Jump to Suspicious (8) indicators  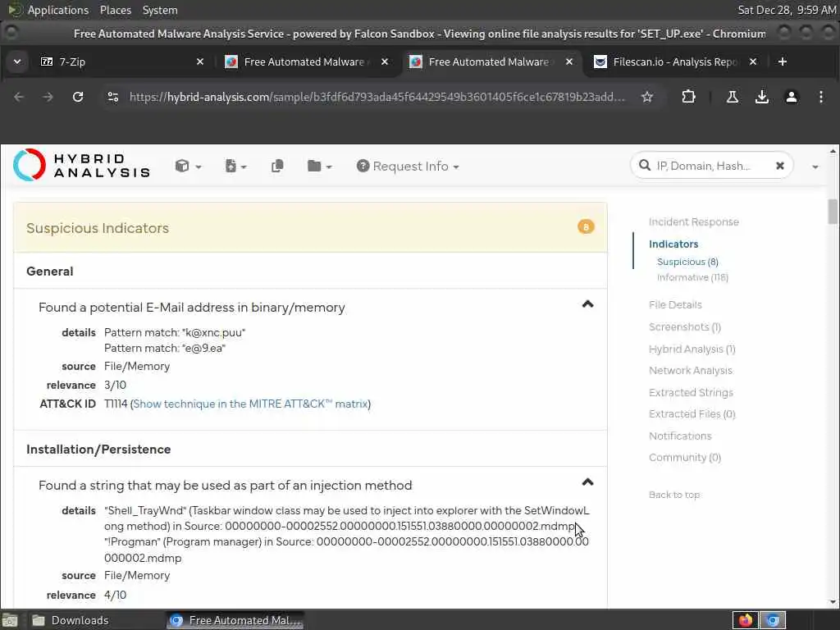click(687, 262)
